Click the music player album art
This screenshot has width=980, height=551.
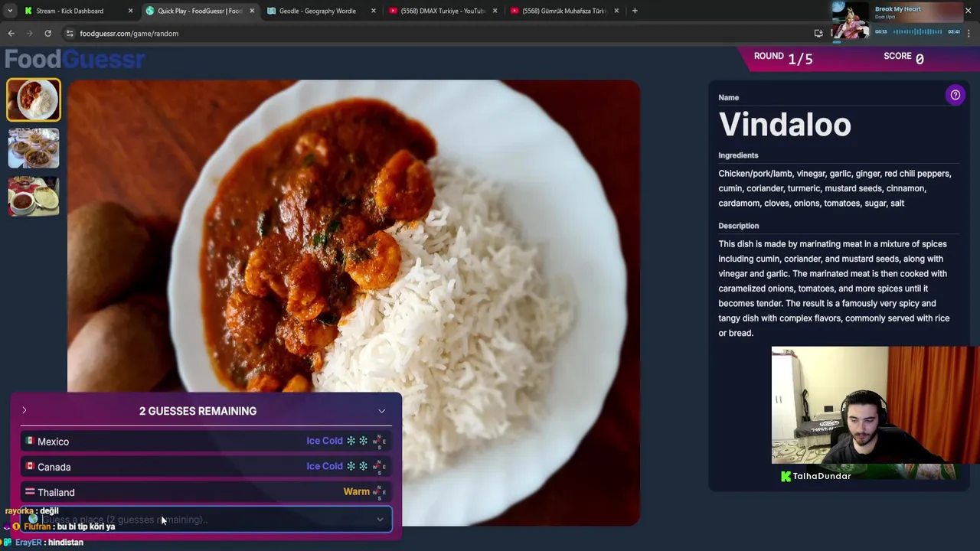point(851,20)
